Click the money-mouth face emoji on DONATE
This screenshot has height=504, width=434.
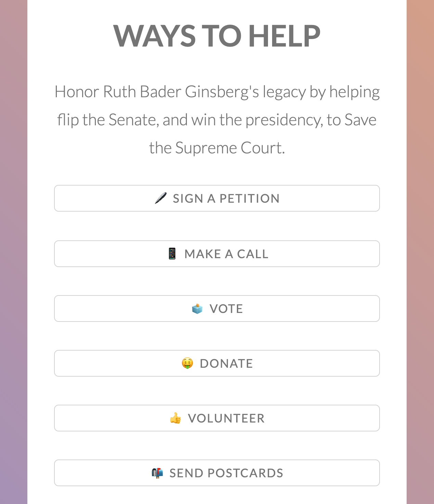pos(187,363)
